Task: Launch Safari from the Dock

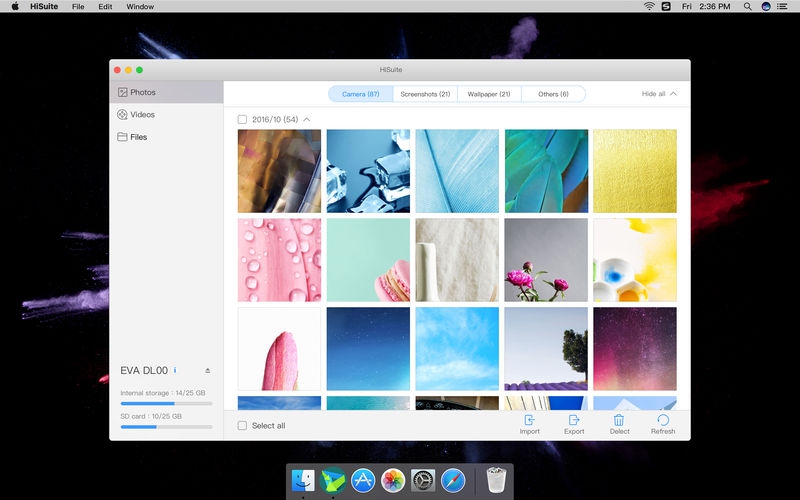Action: click(453, 481)
